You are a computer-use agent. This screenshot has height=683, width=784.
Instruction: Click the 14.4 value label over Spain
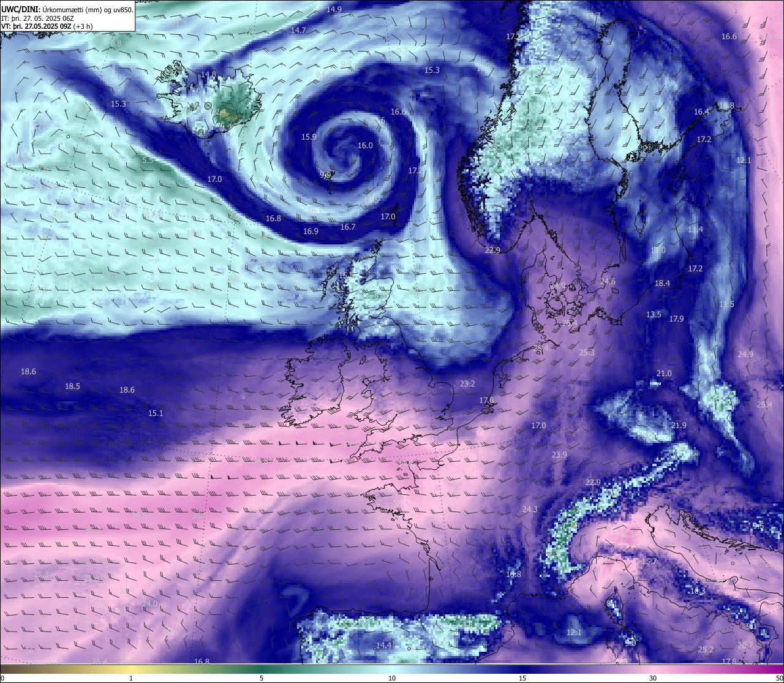[383, 645]
